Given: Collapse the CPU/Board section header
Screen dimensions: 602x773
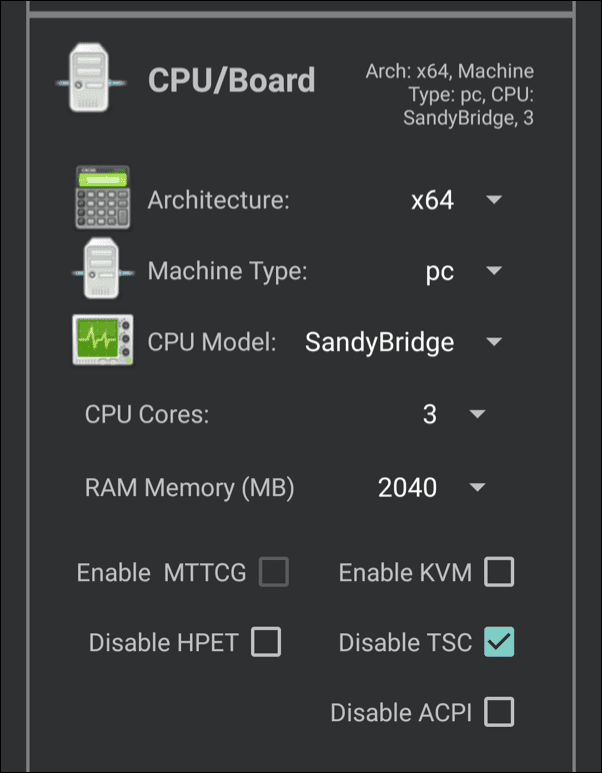Looking at the screenshot, I should (x=231, y=80).
